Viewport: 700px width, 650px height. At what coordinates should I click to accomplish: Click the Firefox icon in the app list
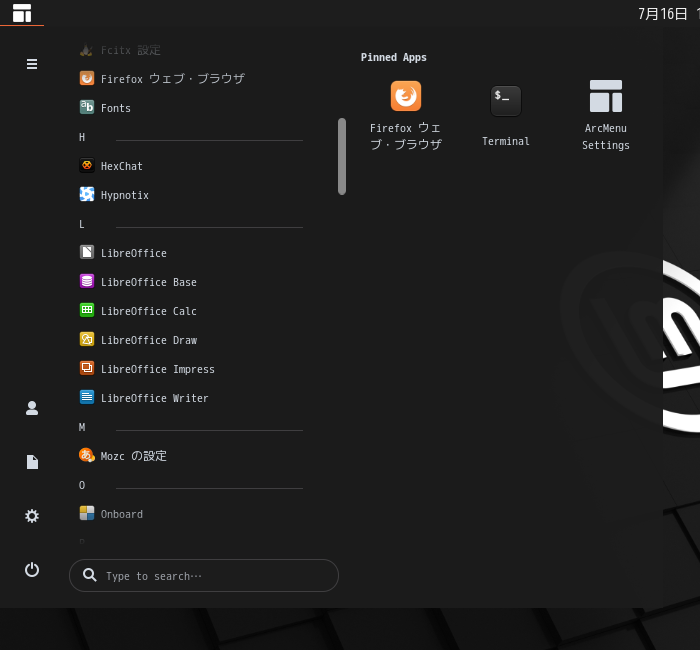87,78
